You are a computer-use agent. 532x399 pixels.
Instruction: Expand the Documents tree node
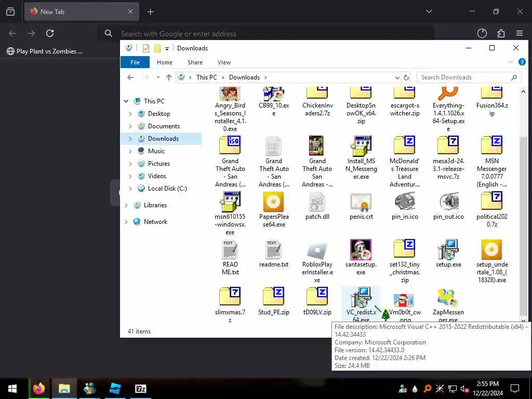tap(130, 126)
